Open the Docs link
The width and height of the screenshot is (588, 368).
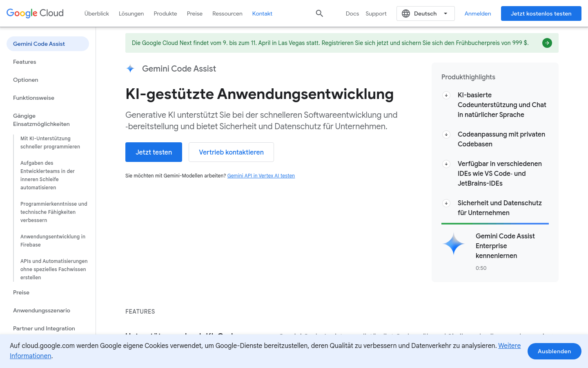coord(352,13)
